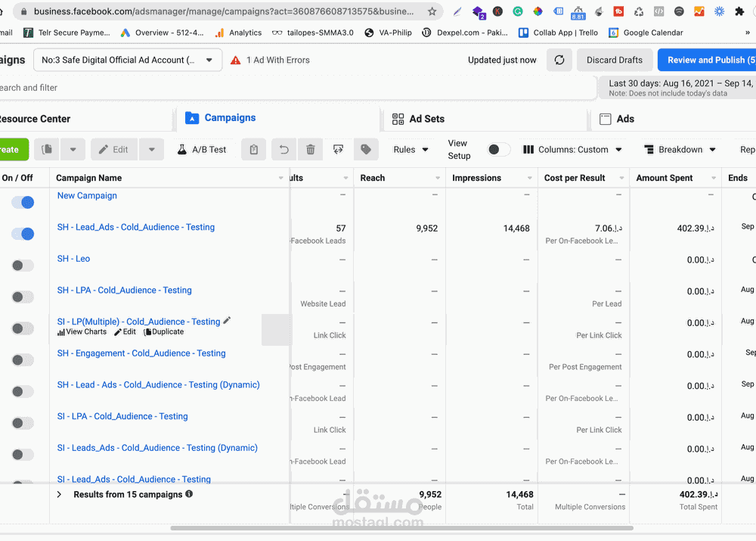
Task: Click 1 Ad With Errors text
Action: click(278, 60)
